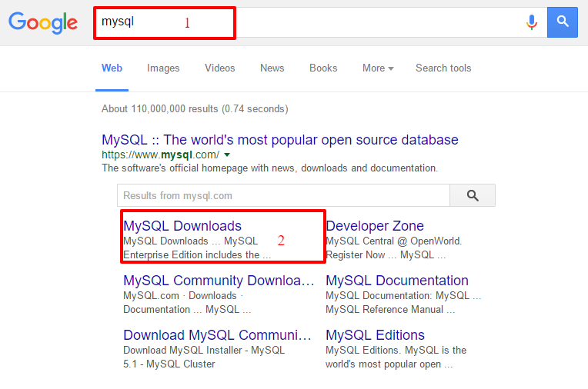The width and height of the screenshot is (588, 389).
Task: Open the More dropdown menu
Action: pos(378,68)
